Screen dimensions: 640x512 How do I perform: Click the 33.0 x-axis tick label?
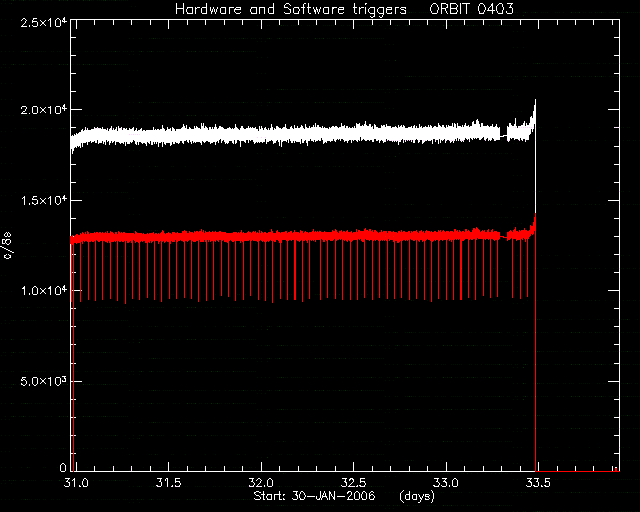point(446,483)
